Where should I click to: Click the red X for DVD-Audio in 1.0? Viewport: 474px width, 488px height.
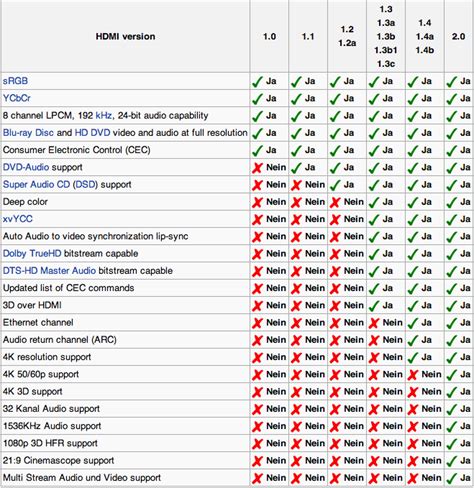pyautogui.click(x=257, y=168)
